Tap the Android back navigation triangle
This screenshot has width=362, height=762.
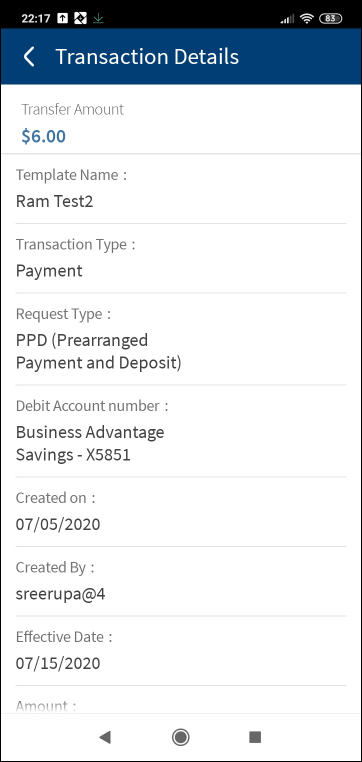click(105, 737)
